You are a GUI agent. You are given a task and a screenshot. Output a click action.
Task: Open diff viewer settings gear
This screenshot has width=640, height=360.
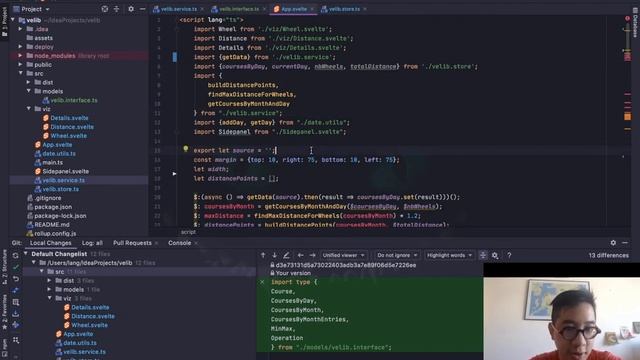point(495,255)
